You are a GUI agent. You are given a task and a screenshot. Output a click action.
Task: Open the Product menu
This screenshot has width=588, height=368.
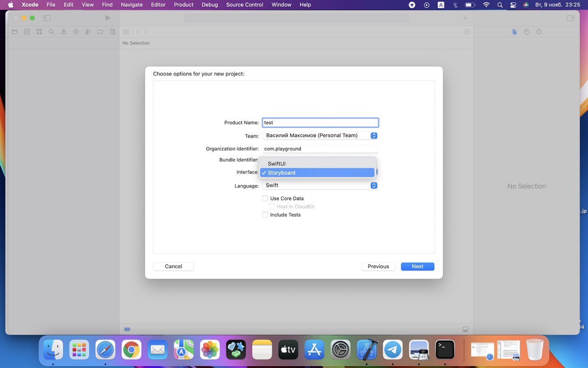pyautogui.click(x=184, y=5)
